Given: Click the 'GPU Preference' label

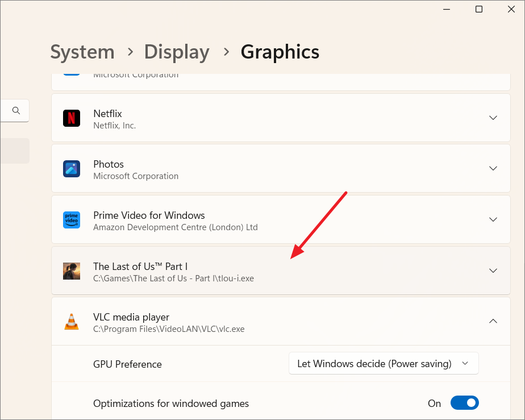Looking at the screenshot, I should 127,364.
